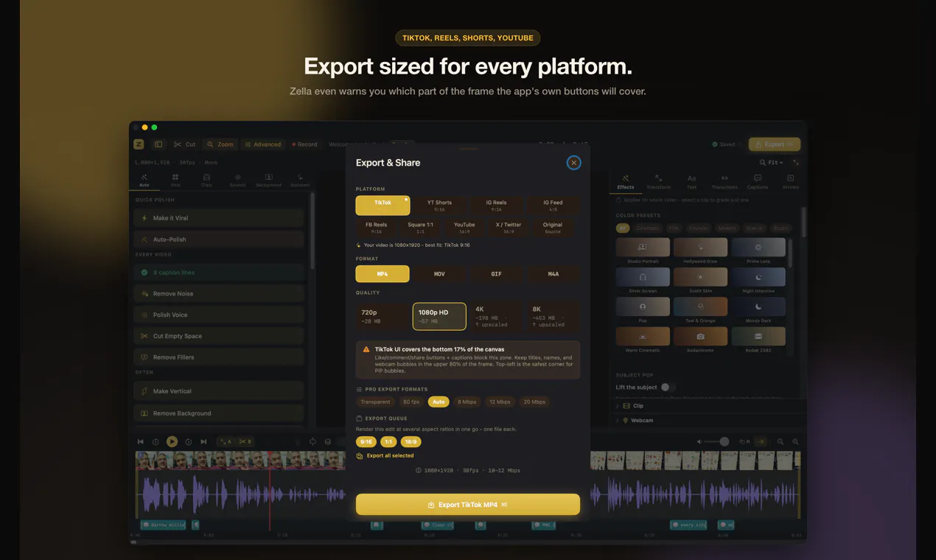
Task: Run Auto-Polish
Action: point(219,239)
